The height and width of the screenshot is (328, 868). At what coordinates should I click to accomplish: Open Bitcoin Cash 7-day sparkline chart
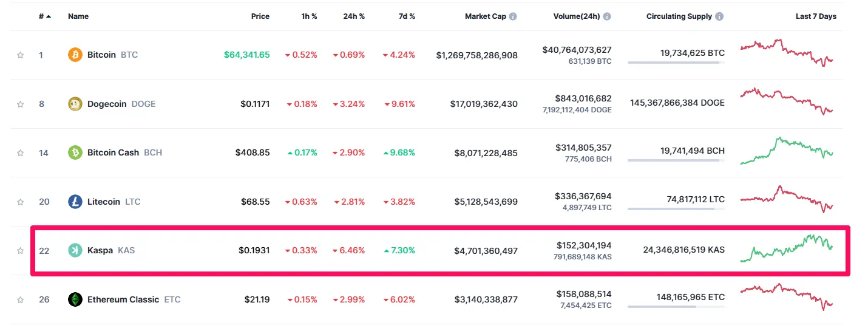[x=787, y=151]
